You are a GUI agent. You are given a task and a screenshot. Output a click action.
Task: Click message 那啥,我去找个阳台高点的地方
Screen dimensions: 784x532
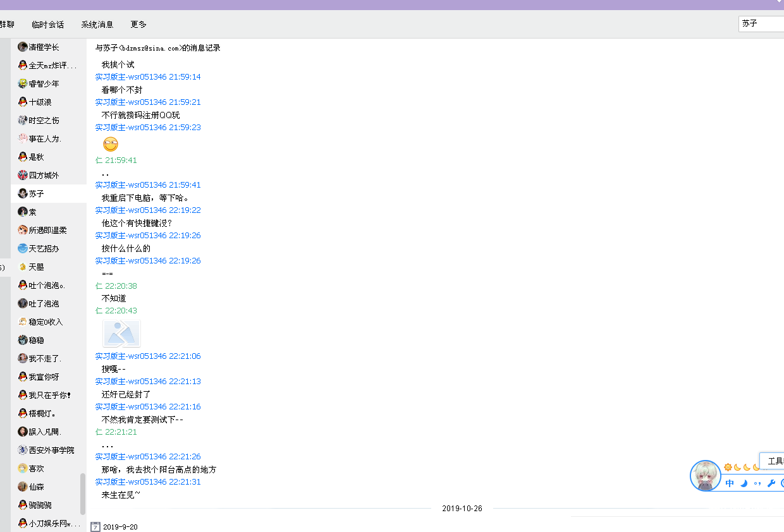pyautogui.click(x=159, y=469)
